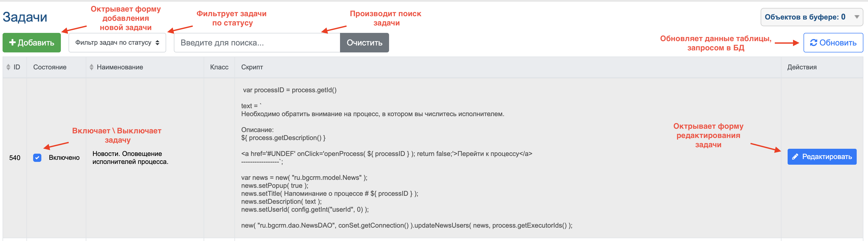
Task: Click the Обновить refresh button
Action: (833, 42)
